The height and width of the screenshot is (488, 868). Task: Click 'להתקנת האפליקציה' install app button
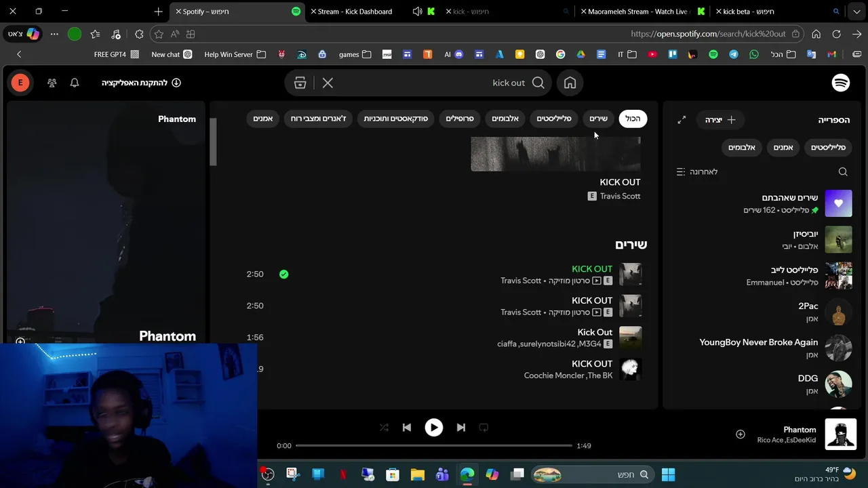point(141,83)
